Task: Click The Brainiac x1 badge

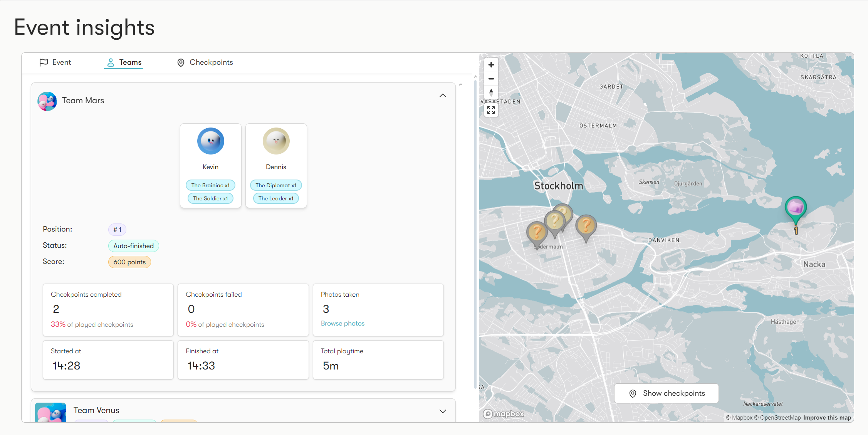Action: click(x=210, y=185)
